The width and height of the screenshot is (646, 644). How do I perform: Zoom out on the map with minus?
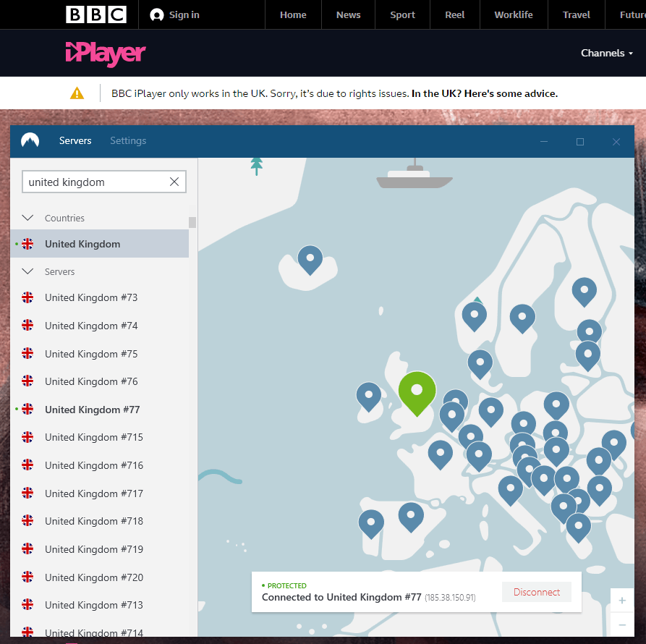click(x=622, y=624)
